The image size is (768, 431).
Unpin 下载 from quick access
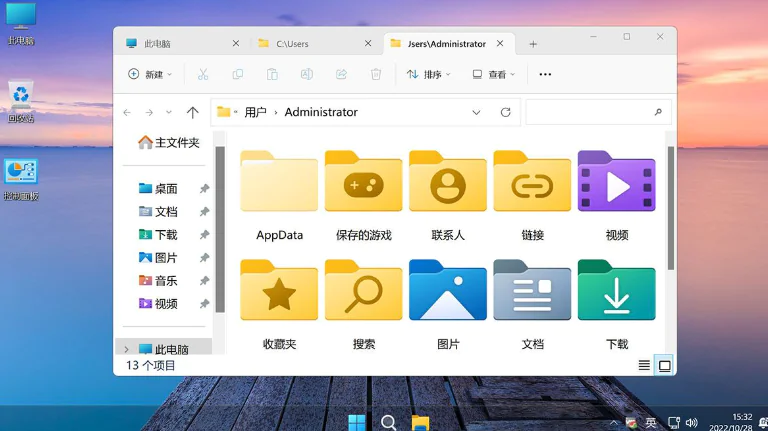coord(204,235)
